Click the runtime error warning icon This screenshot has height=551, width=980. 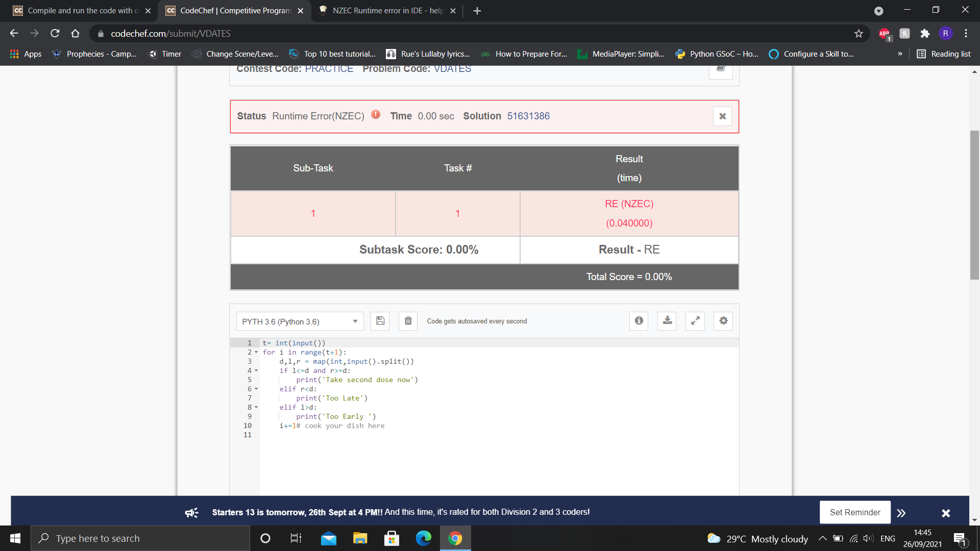[x=376, y=115]
